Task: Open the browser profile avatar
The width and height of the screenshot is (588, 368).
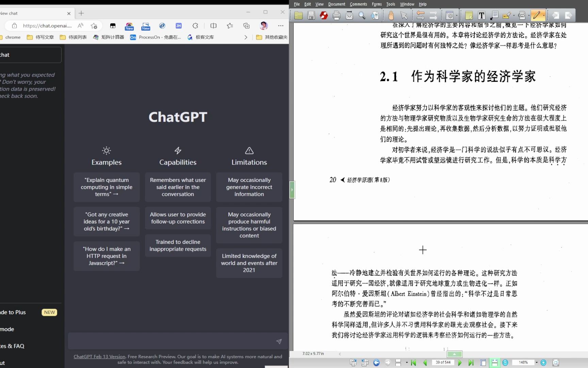Action: (264, 26)
